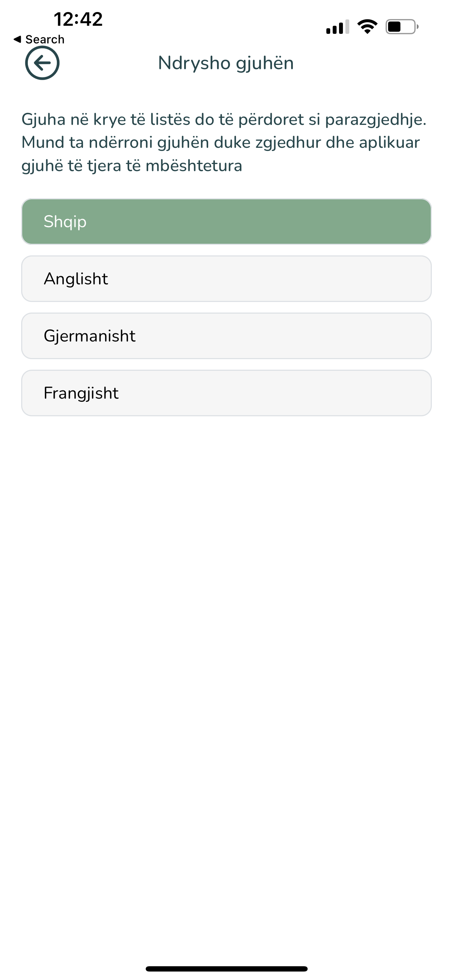Select Shqip as the language
Image resolution: width=453 pixels, height=980 pixels.
226,222
